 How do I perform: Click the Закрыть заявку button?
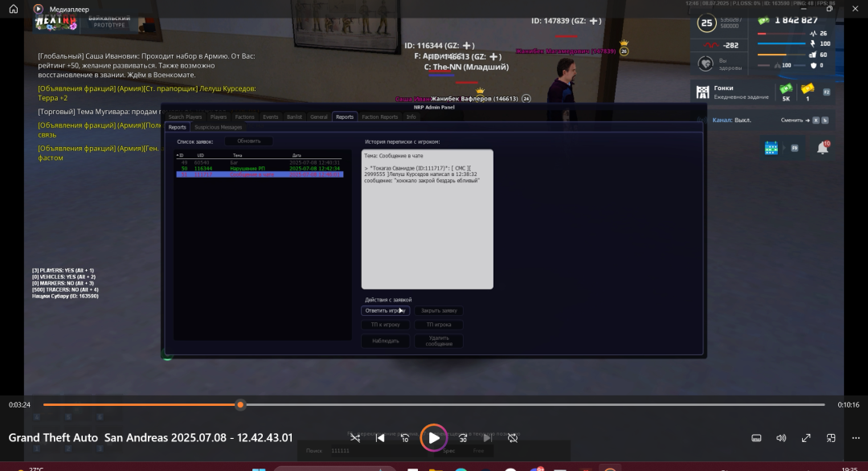(x=439, y=310)
